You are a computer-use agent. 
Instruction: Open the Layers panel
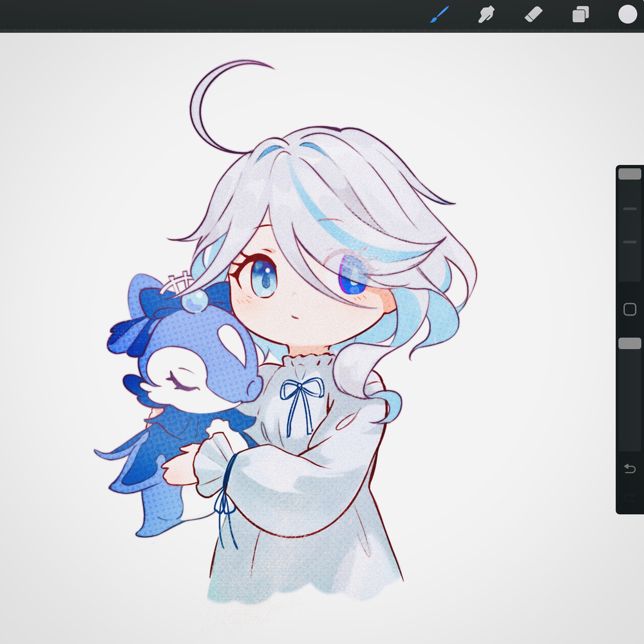point(581,14)
